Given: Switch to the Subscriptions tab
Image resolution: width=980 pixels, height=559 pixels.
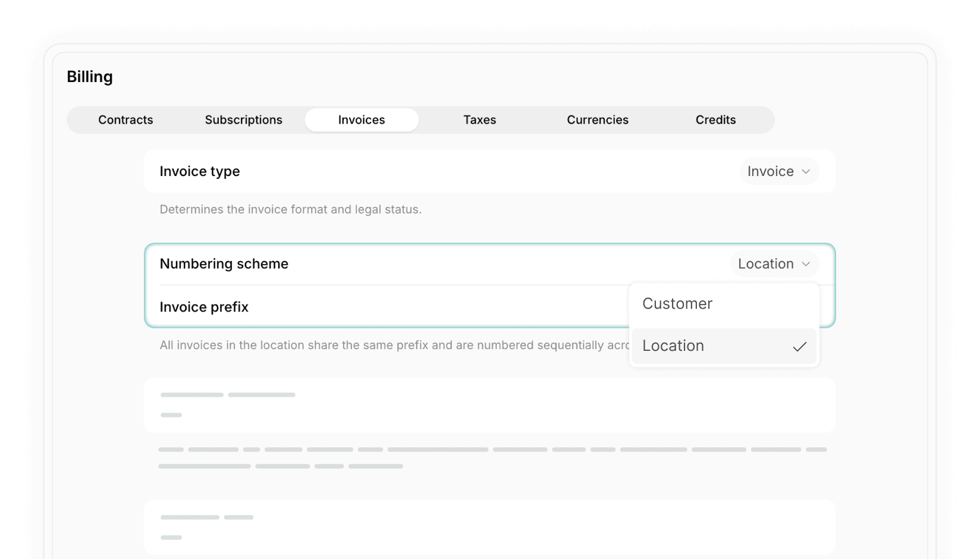Looking at the screenshot, I should point(243,120).
